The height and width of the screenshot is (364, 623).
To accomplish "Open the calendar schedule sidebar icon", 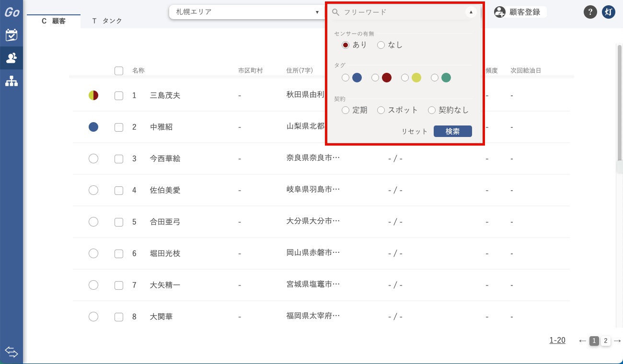I will click(12, 35).
